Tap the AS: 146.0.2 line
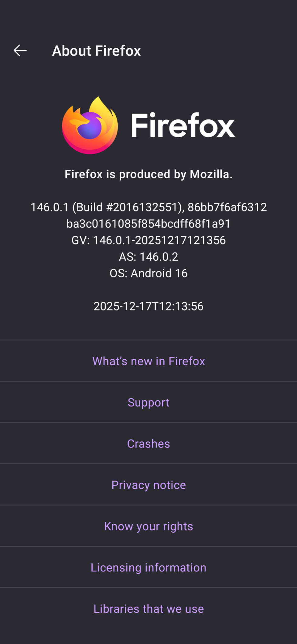The width and height of the screenshot is (297, 644). pyautogui.click(x=148, y=257)
